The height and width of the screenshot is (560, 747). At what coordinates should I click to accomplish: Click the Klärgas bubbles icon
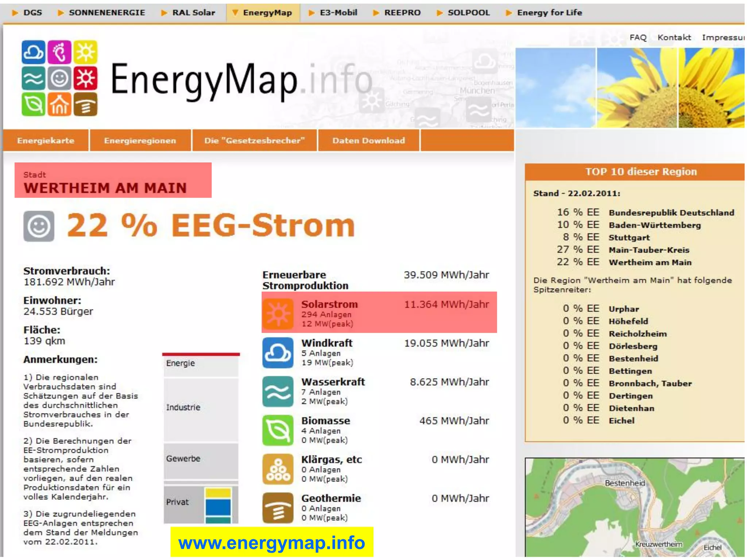(x=278, y=469)
